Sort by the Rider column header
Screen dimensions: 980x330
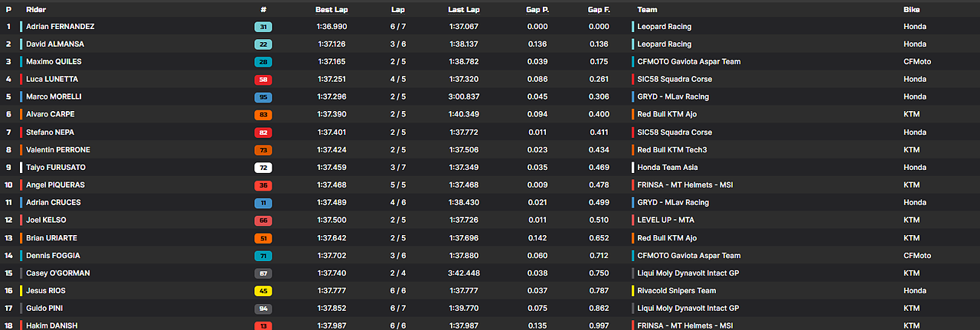point(35,10)
